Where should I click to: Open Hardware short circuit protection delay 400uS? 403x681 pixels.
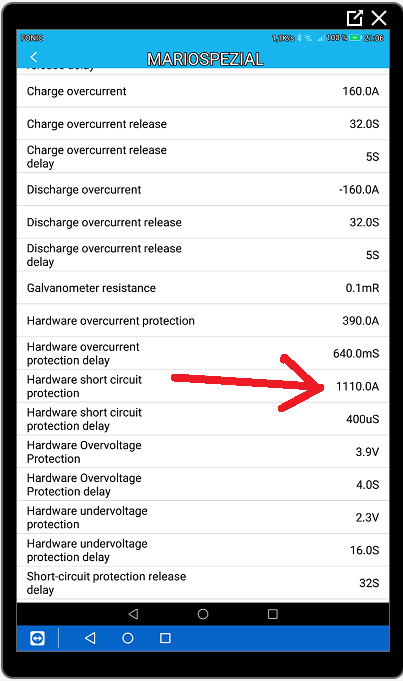(x=203, y=419)
